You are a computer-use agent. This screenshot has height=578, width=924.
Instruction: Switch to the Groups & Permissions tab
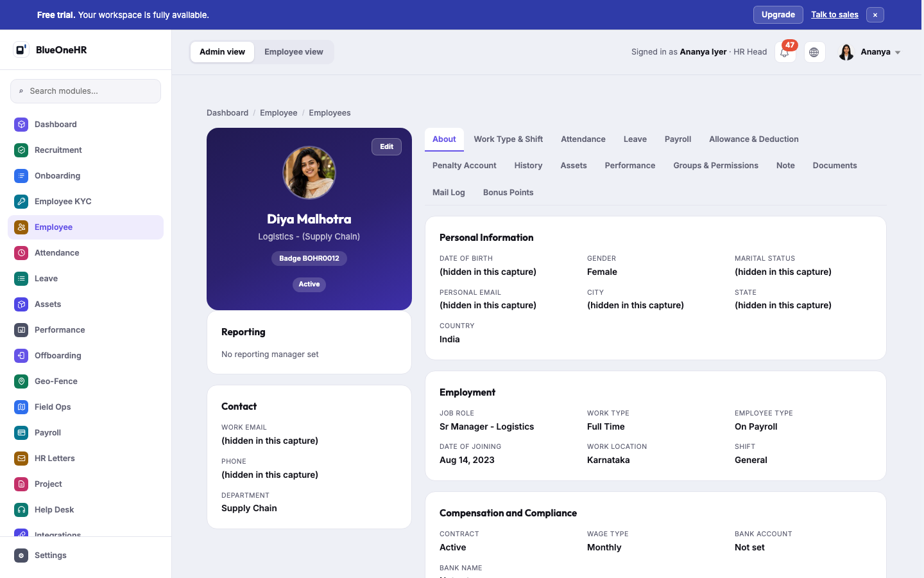tap(715, 166)
